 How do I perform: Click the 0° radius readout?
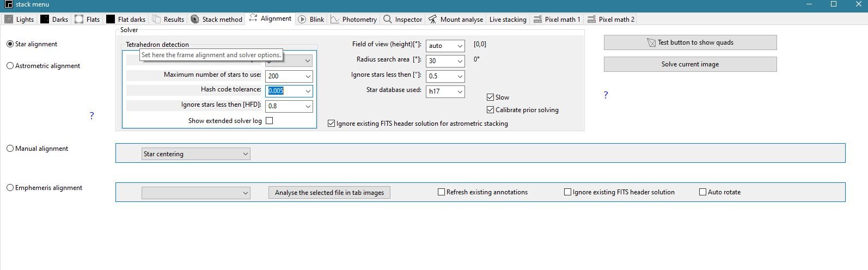[476, 59]
